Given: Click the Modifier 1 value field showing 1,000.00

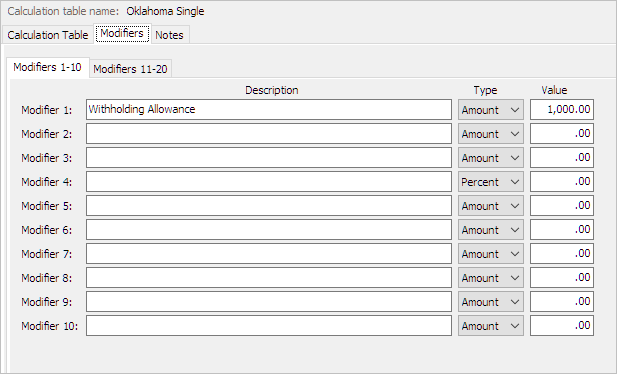Looking at the screenshot, I should pos(562,109).
